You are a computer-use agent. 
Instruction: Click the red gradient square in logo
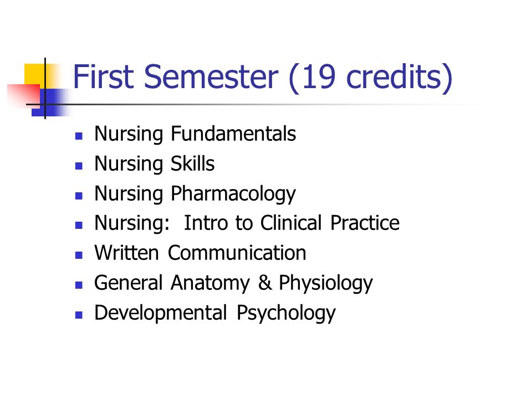pos(23,96)
